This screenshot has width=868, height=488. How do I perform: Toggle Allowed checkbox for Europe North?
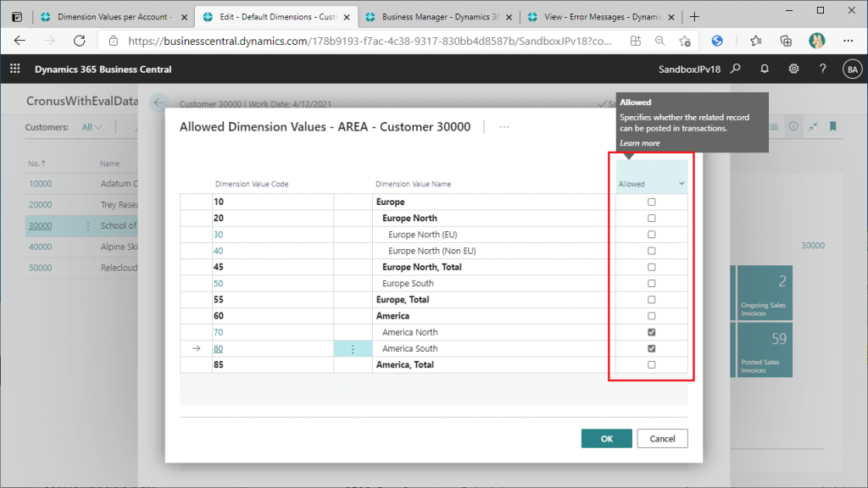[x=652, y=218]
